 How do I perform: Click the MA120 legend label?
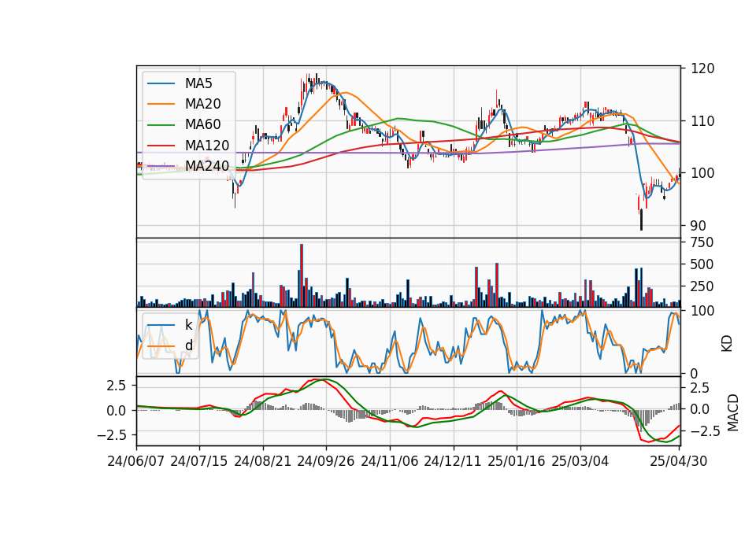(x=207, y=146)
